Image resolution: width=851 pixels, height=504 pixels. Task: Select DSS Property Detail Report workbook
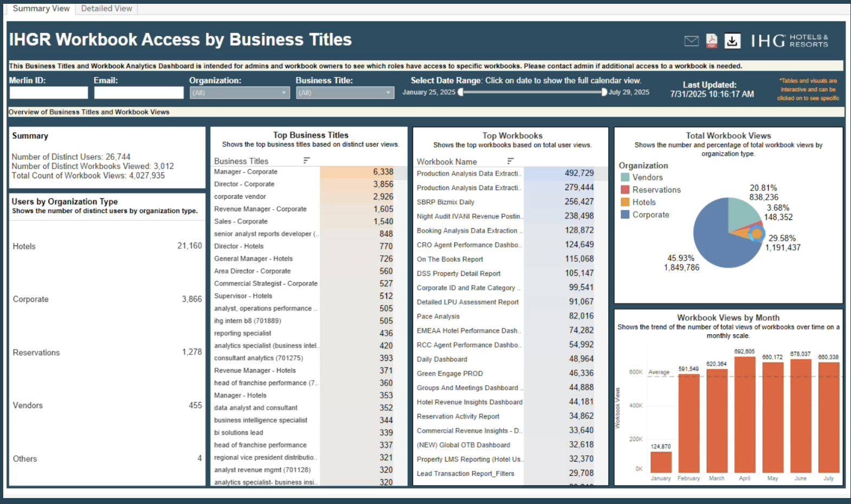click(459, 274)
